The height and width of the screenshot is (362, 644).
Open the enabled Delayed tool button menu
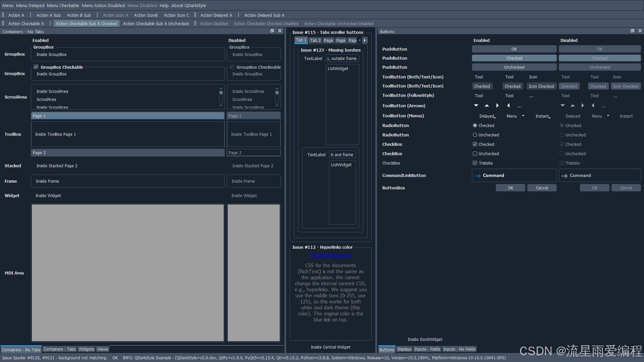pos(487,116)
